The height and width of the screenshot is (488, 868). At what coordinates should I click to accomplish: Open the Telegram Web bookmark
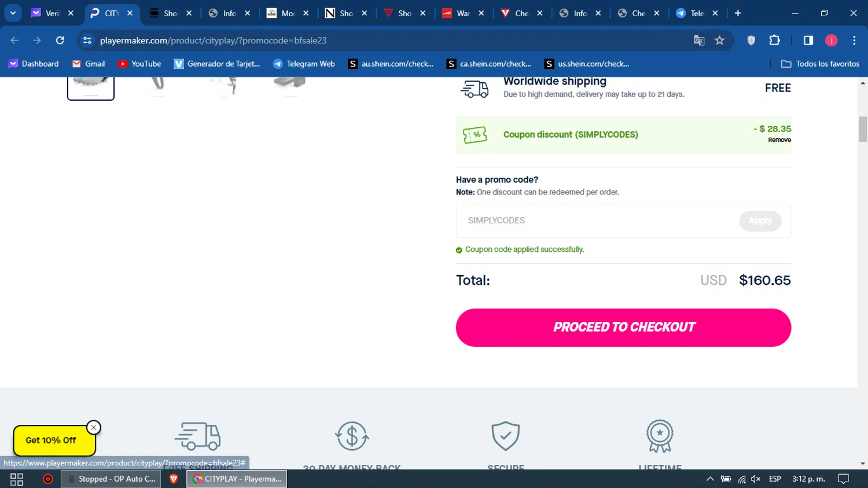tap(304, 64)
